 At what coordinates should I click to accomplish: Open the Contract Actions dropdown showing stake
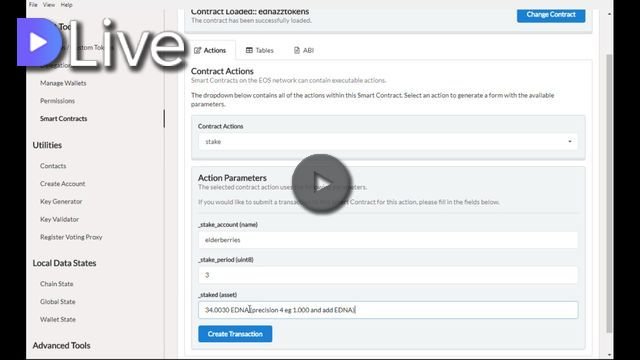[388, 142]
